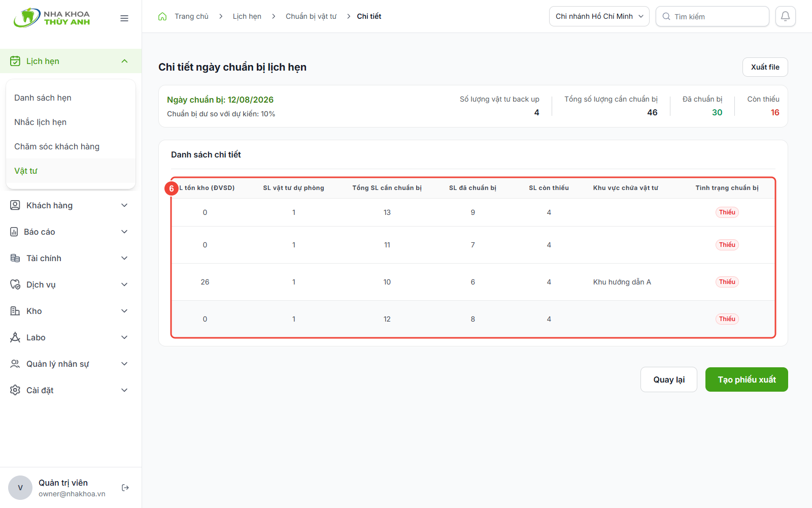This screenshot has height=508, width=812.
Task: Click the Tài chính icon
Action: tap(15, 258)
